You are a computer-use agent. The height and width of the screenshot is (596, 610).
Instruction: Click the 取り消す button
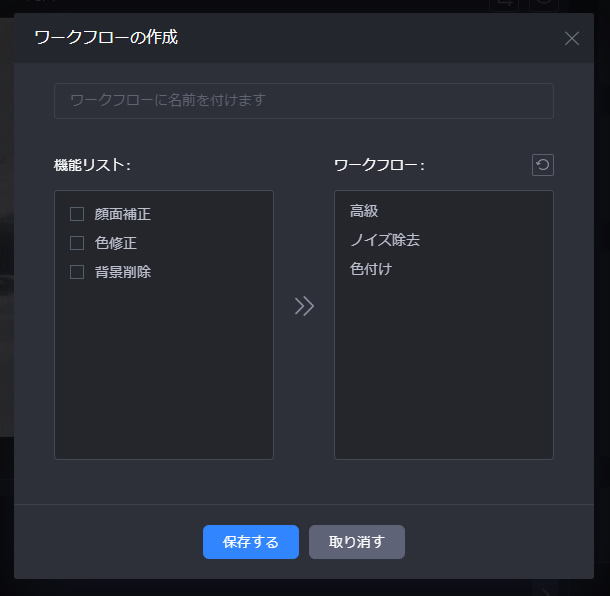[x=356, y=542]
